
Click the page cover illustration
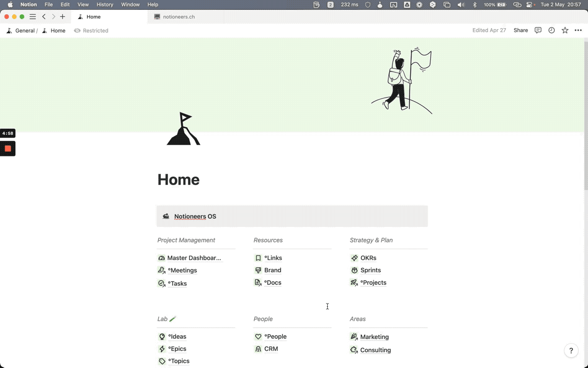click(x=402, y=80)
